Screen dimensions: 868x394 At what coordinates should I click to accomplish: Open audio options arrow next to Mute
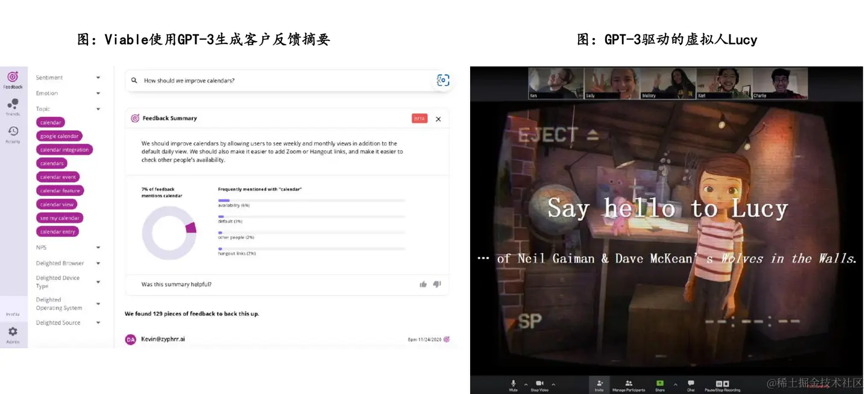pyautogui.click(x=526, y=384)
